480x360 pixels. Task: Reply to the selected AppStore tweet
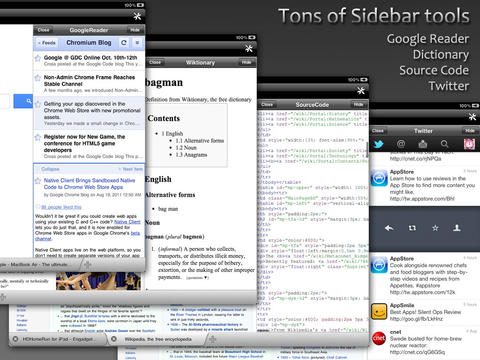pyautogui.click(x=389, y=228)
